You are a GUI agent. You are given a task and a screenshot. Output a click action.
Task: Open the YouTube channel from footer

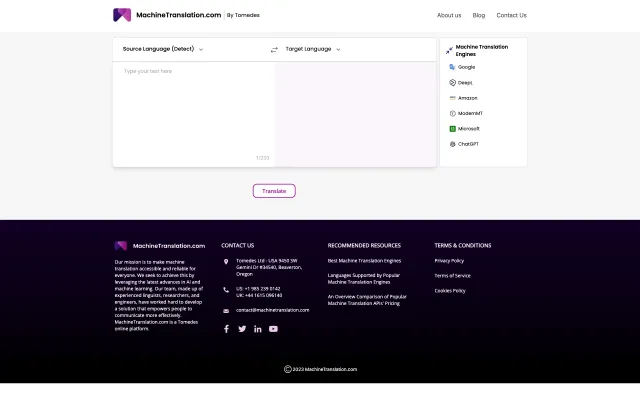coord(273,329)
